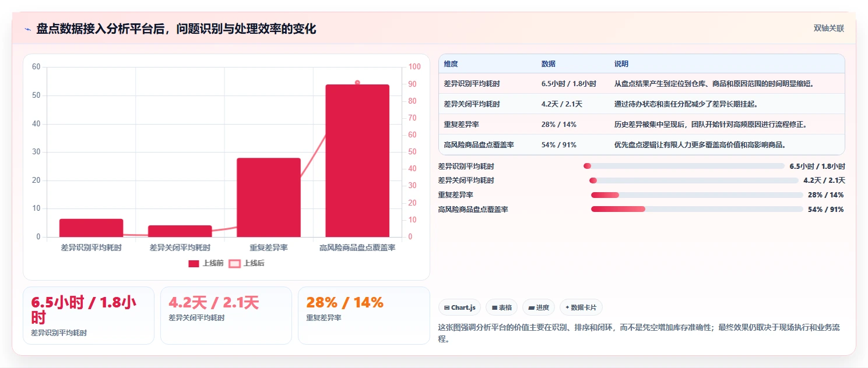Click the 维度 column header
This screenshot has height=368, width=868.
coord(451,63)
